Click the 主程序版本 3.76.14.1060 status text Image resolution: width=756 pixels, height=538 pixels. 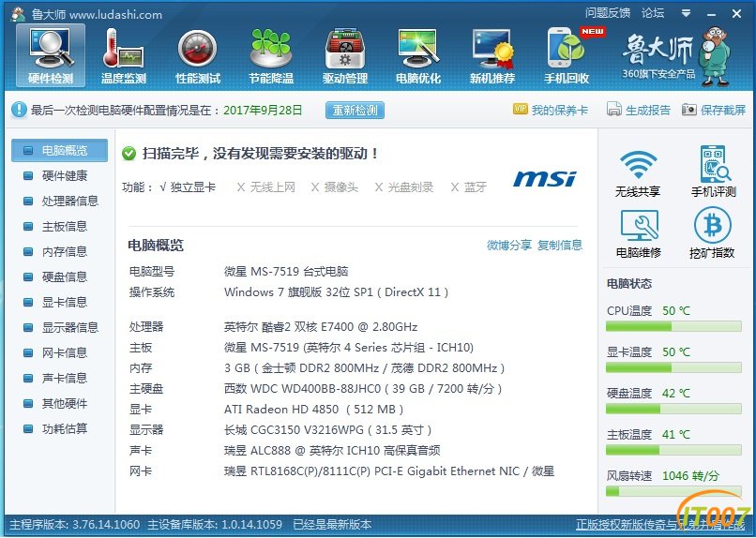point(75,525)
